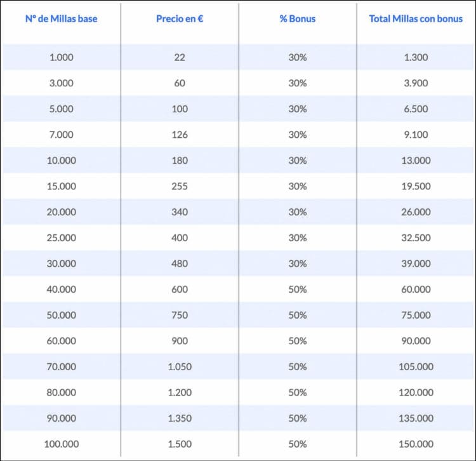
Task: Select the 25.000 base miles cell
Action: point(61,238)
